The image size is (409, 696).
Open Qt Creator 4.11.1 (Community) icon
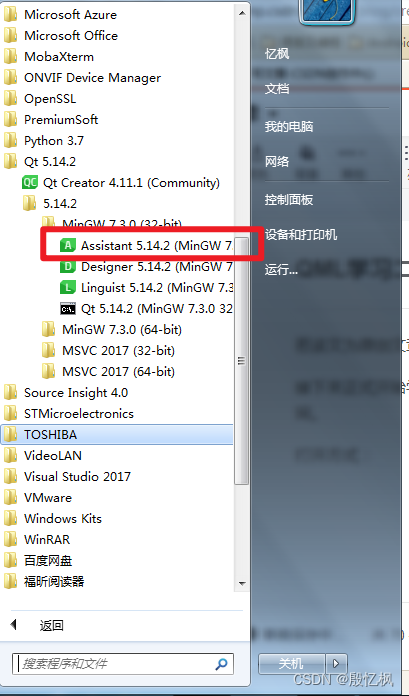[30, 182]
